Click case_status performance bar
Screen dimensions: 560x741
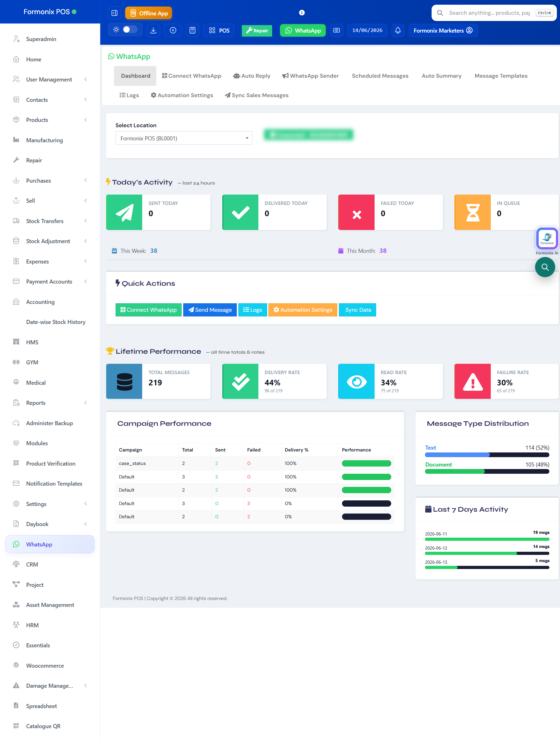click(366, 463)
